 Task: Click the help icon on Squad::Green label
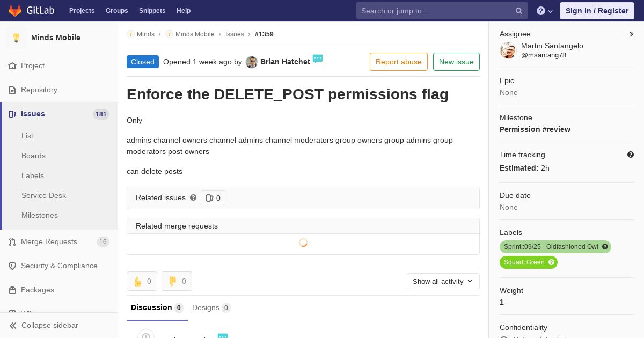551,262
